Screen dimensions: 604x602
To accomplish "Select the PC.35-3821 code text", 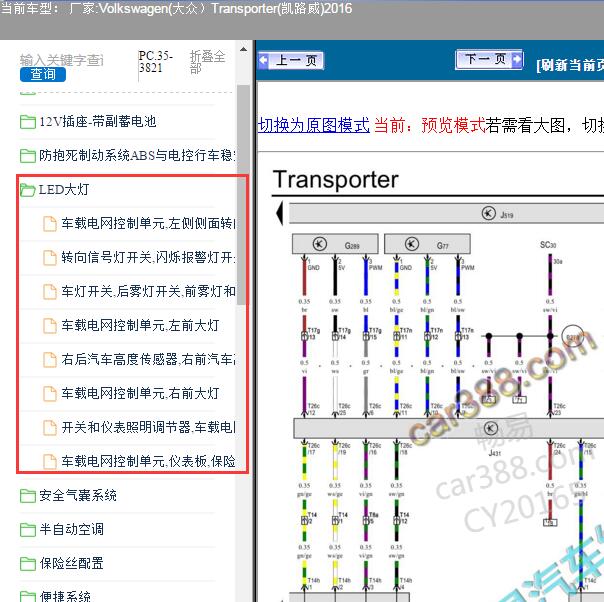I will pyautogui.click(x=156, y=62).
